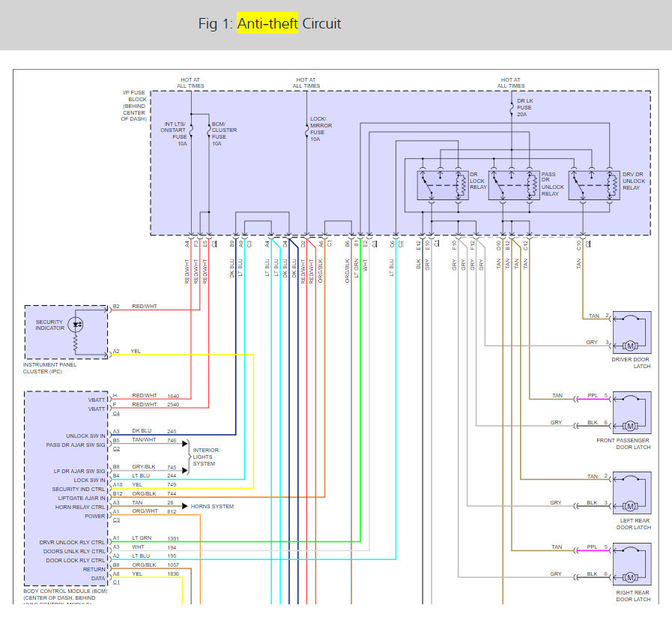Image resolution: width=672 pixels, height=617 pixels.
Task: Click the arrow on the TAN/WHT 746 wire
Action: 185,443
